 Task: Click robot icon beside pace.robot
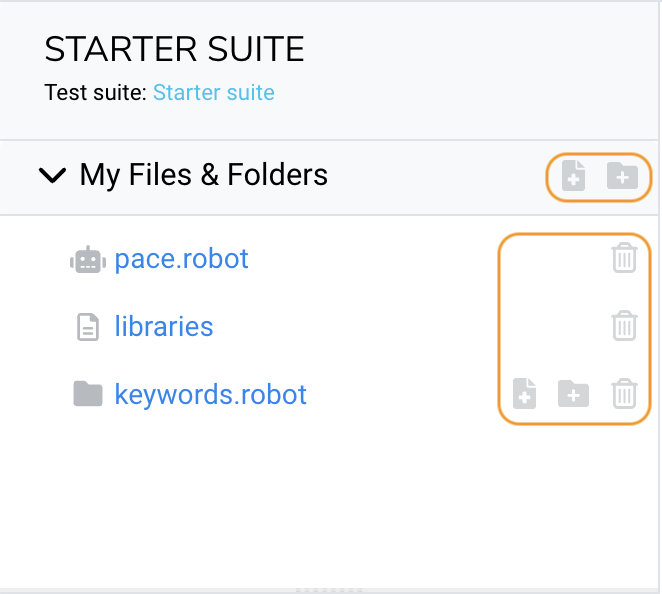(x=88, y=260)
